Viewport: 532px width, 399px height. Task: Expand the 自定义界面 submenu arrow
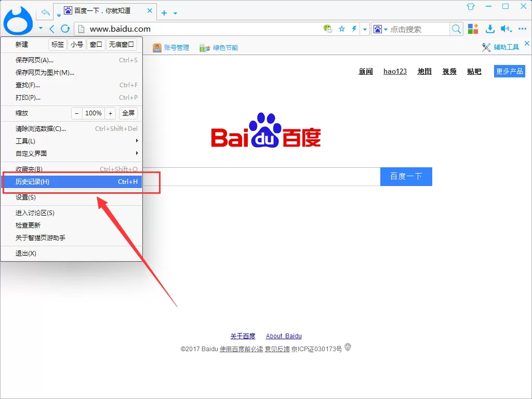click(x=137, y=153)
